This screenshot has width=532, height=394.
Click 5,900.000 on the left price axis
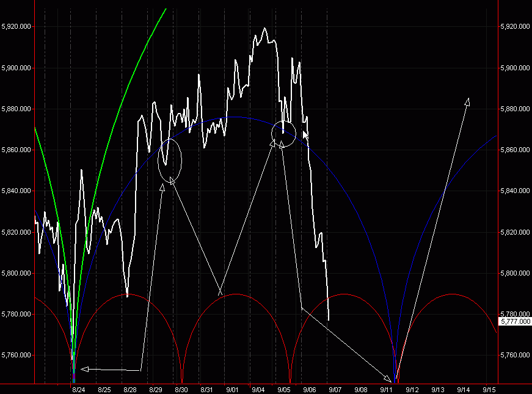[x=16, y=68]
